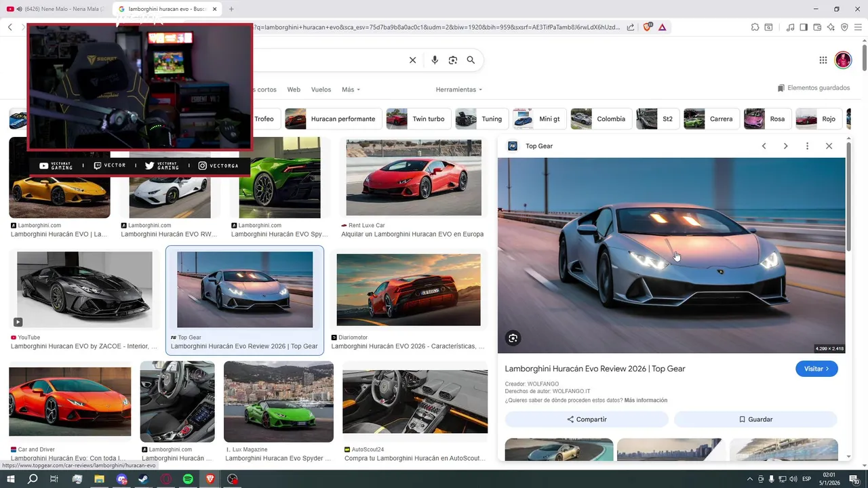The width and height of the screenshot is (868, 488).
Task: Open Brave VPN shield icon
Action: pyautogui.click(x=844, y=27)
